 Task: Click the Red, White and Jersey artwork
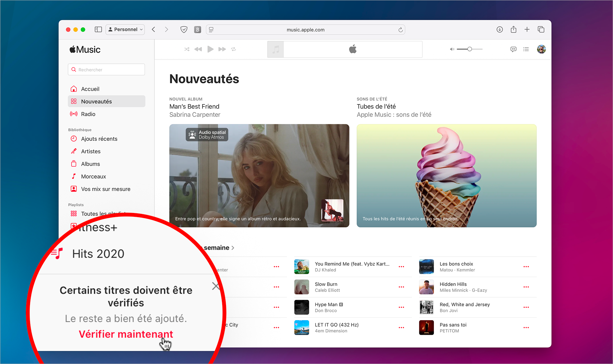tap(427, 307)
